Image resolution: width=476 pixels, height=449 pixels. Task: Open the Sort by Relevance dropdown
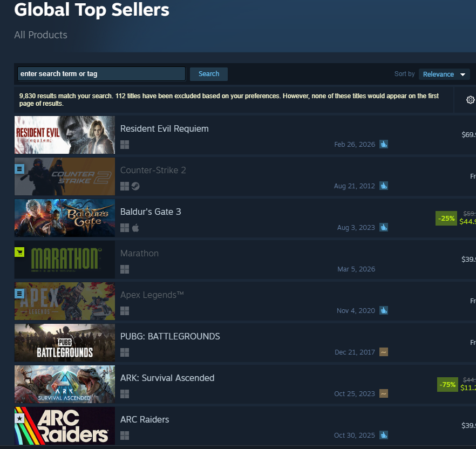pyautogui.click(x=444, y=74)
